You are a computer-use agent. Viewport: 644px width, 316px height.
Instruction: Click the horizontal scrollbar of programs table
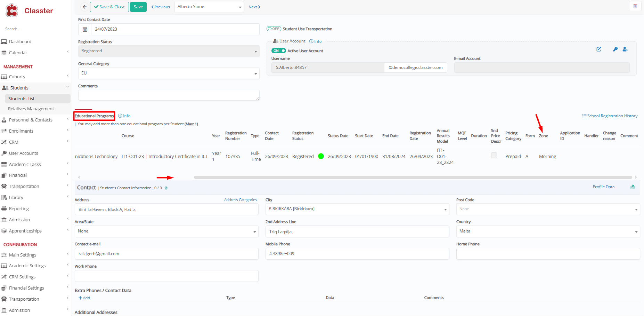(x=413, y=177)
